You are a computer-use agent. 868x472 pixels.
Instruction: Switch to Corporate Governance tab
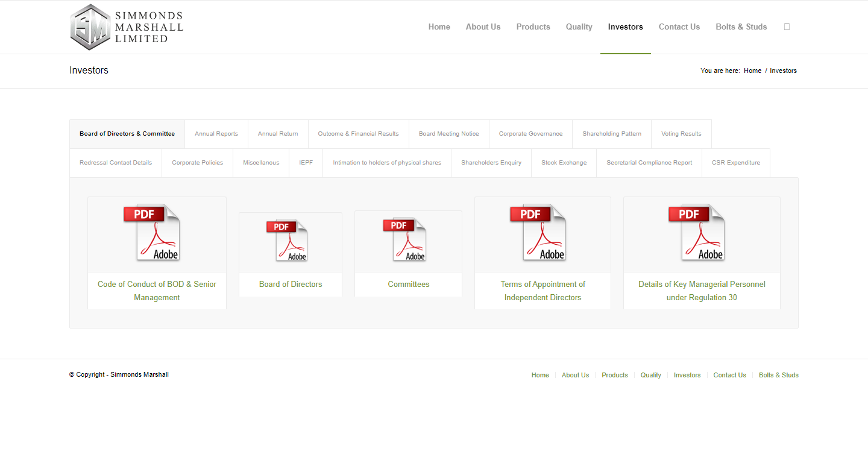pos(531,134)
